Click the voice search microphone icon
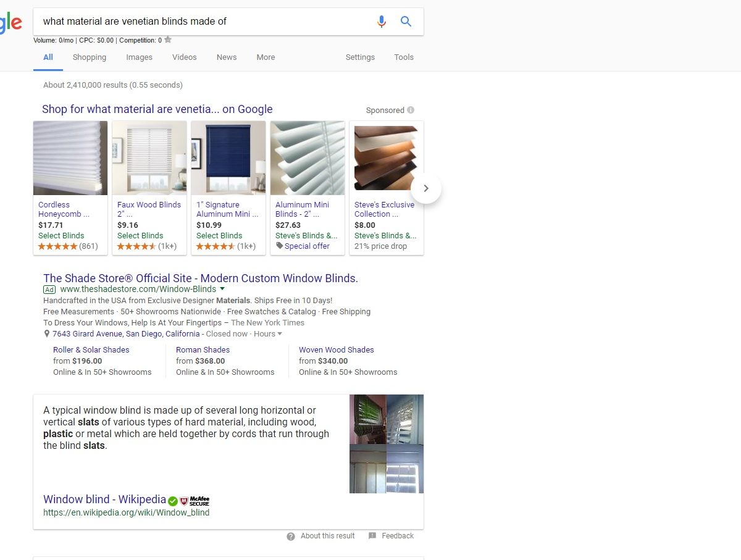Viewport: 741px width, 560px height. click(x=382, y=22)
